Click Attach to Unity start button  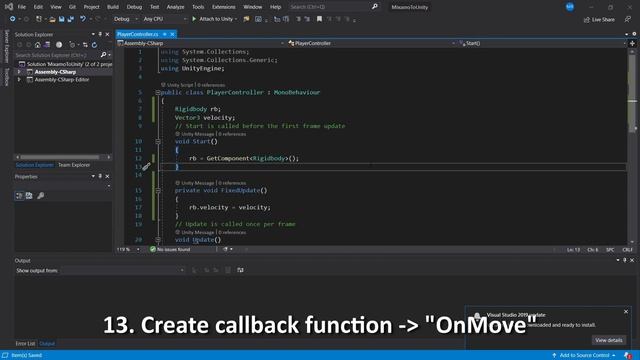(214, 19)
